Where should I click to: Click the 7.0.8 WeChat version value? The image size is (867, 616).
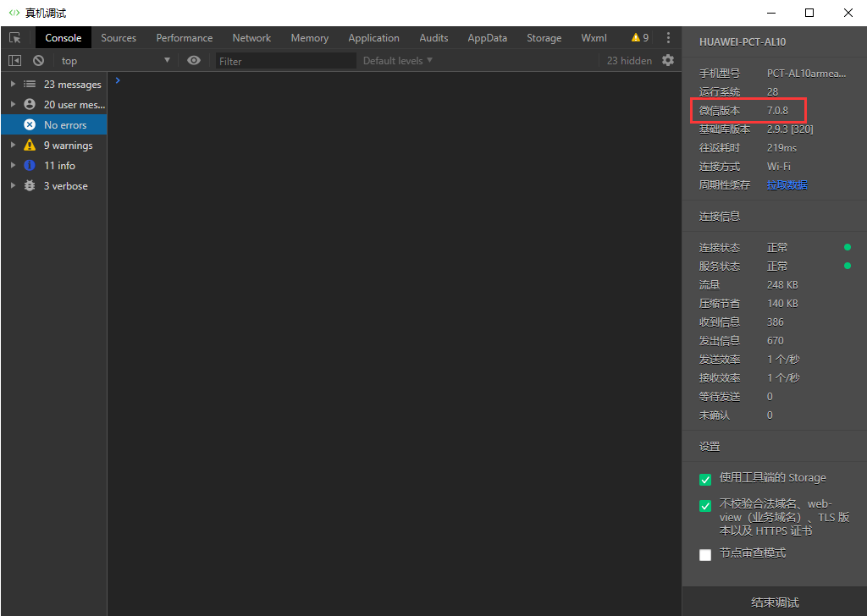(x=777, y=111)
